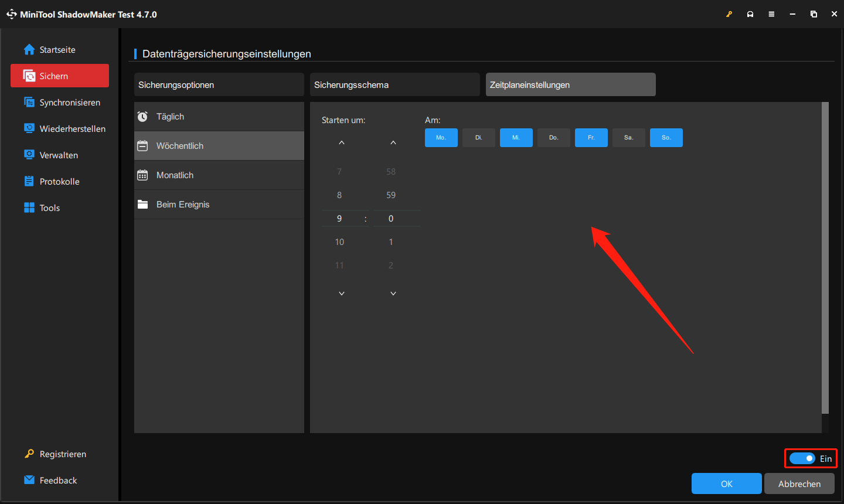Click the selected hour value 9

[339, 219]
